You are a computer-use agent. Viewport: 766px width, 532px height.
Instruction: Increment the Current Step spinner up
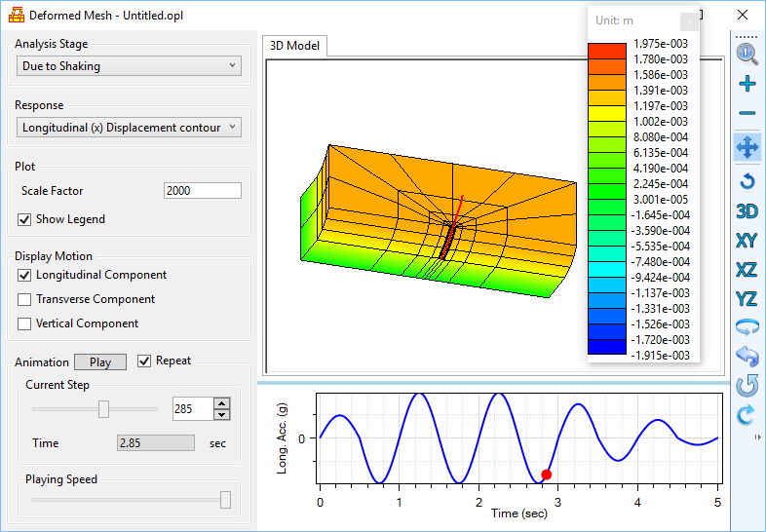(222, 402)
